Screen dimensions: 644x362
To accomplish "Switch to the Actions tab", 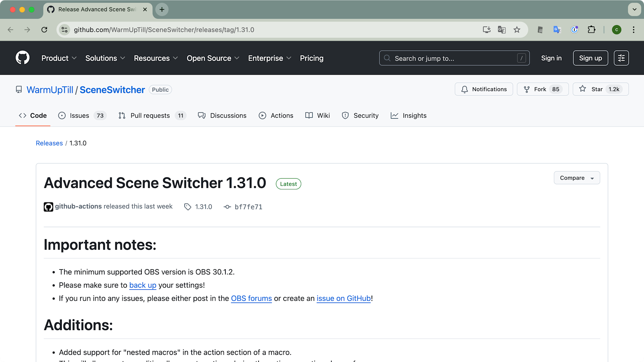I will 276,115.
